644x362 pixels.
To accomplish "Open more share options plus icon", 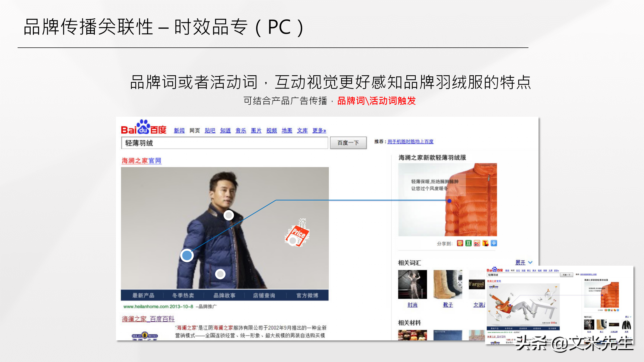I will pos(494,243).
